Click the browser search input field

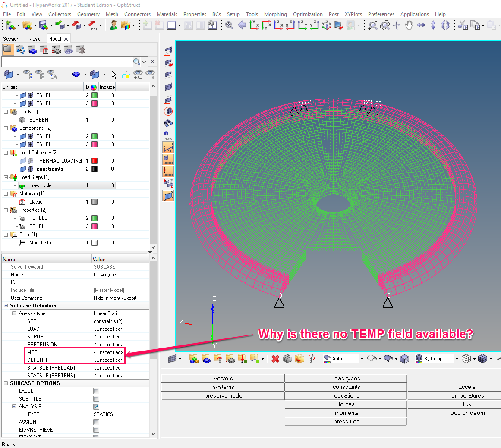click(x=67, y=62)
